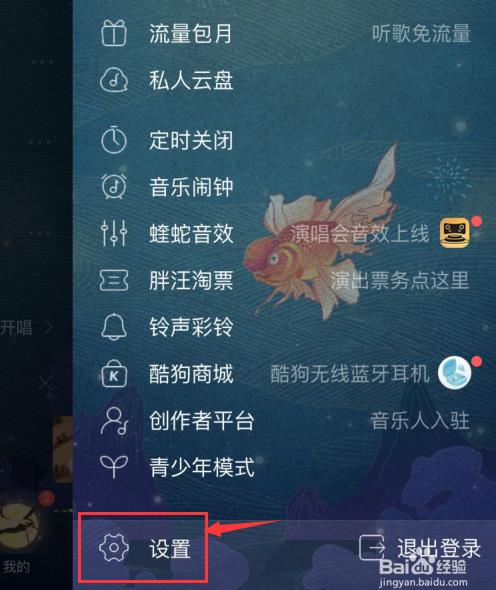
Task: Tap the 听歌免流量 link
Action: (421, 33)
